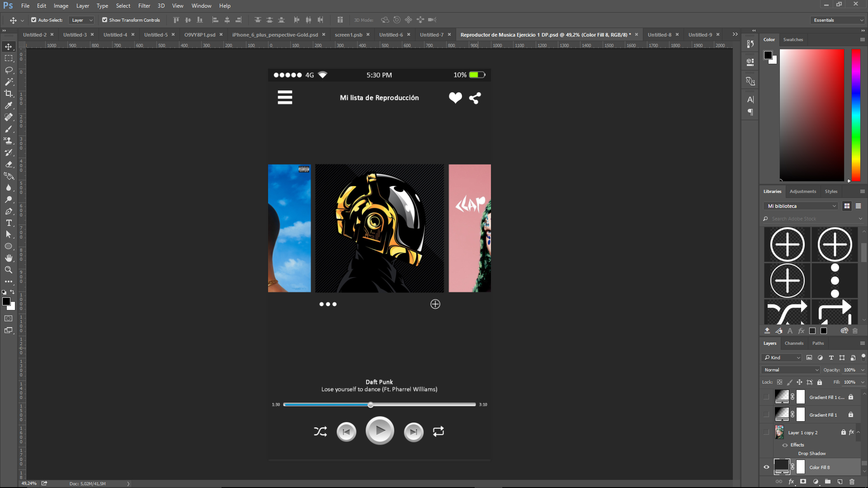Screen dimensions: 868x488
Task: Open the Normal blend mode dropdown
Action: [x=791, y=370]
